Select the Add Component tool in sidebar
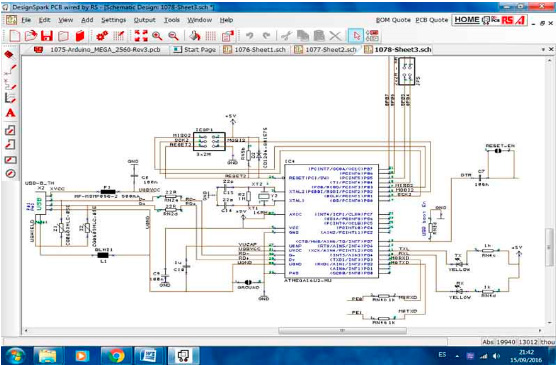556x365 pixels. 9,55
